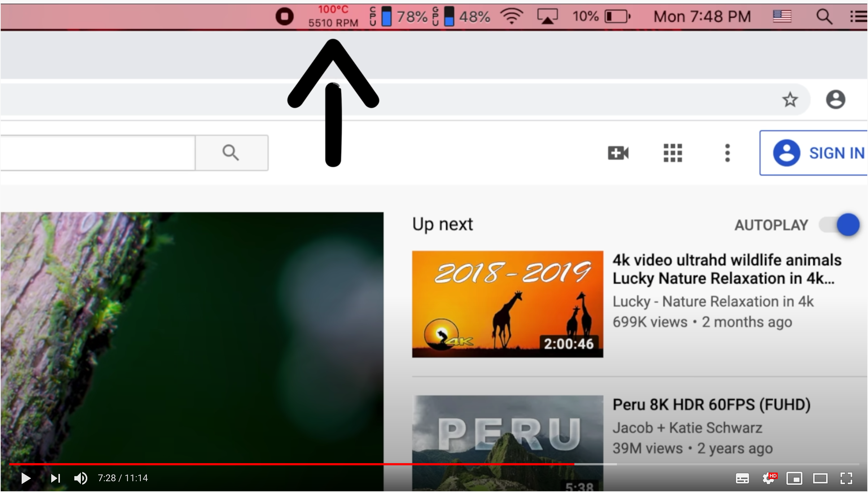
Task: Toggle subtitles closed captions button
Action: point(742,479)
